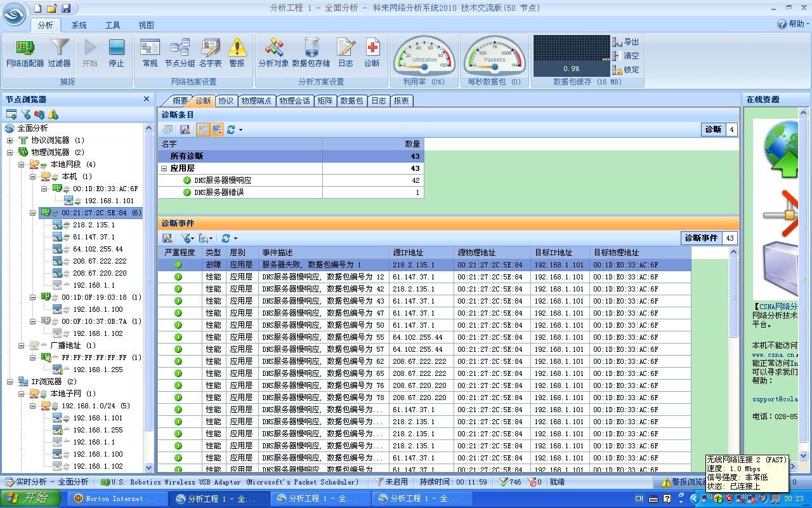Close the 节点浏览器 panel
This screenshot has width=812, height=508.
click(147, 99)
